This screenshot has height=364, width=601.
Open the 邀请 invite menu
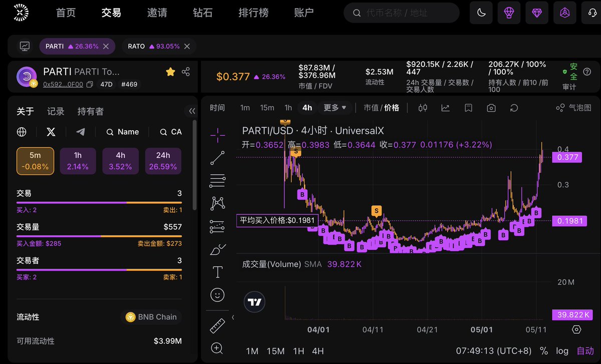point(157,13)
